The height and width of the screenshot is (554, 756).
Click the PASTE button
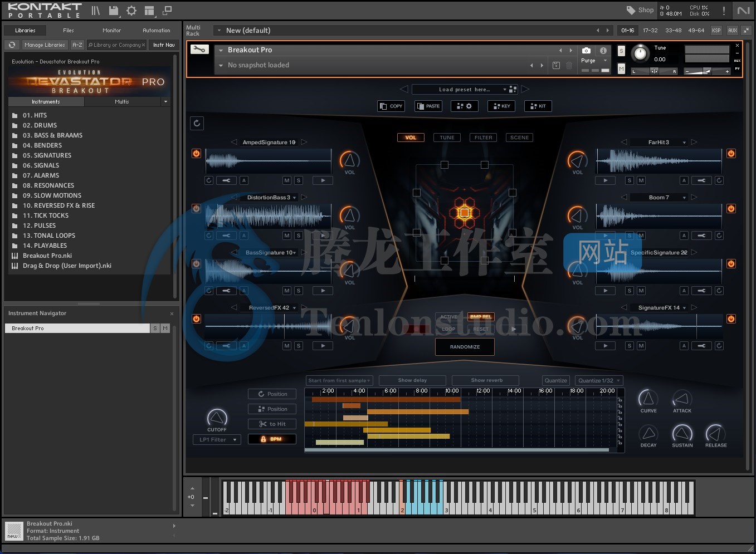(x=428, y=106)
